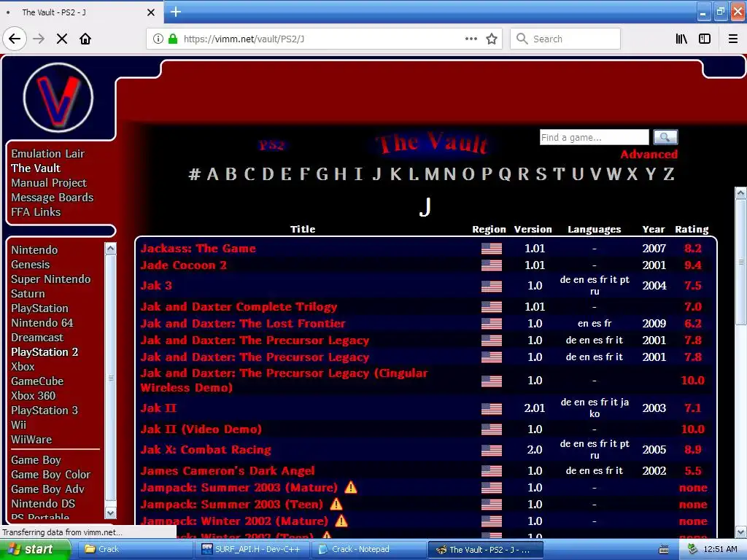747x560 pixels.
Task: Click the systems list scrollbar up arrow
Action: click(x=111, y=248)
